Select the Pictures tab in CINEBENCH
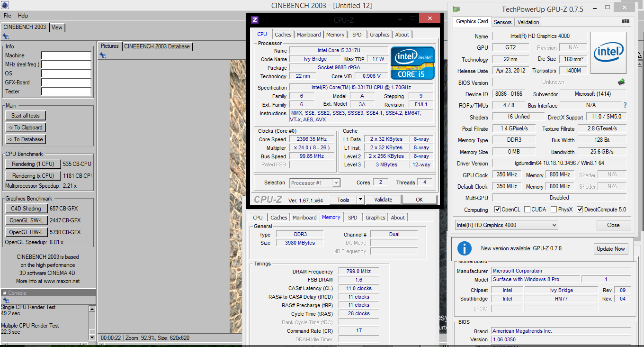 (x=110, y=46)
